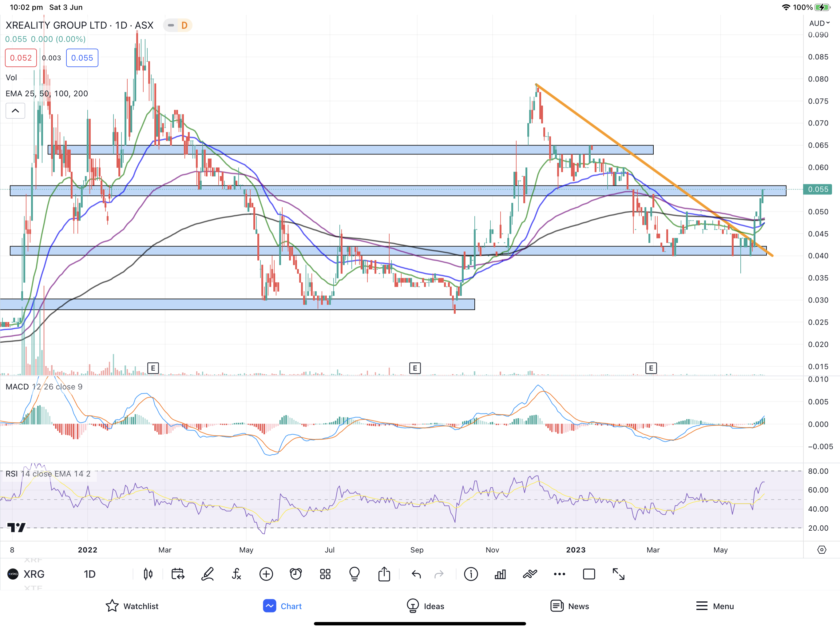The height and width of the screenshot is (630, 840).
Task: Tap the rectangle layout icon
Action: (589, 574)
